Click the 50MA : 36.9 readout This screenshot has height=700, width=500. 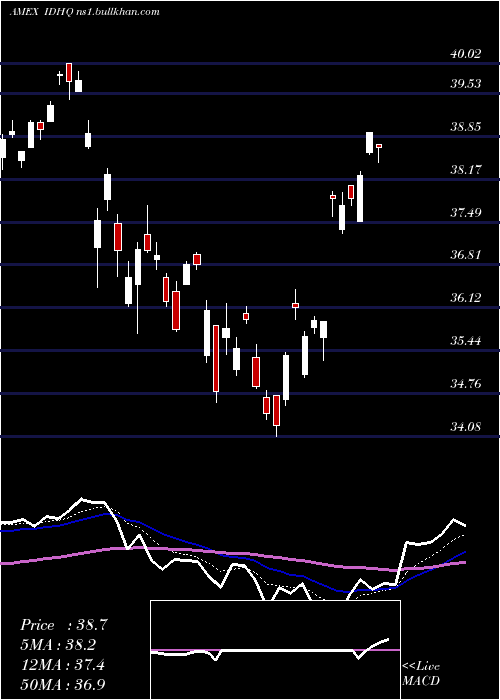point(64,684)
